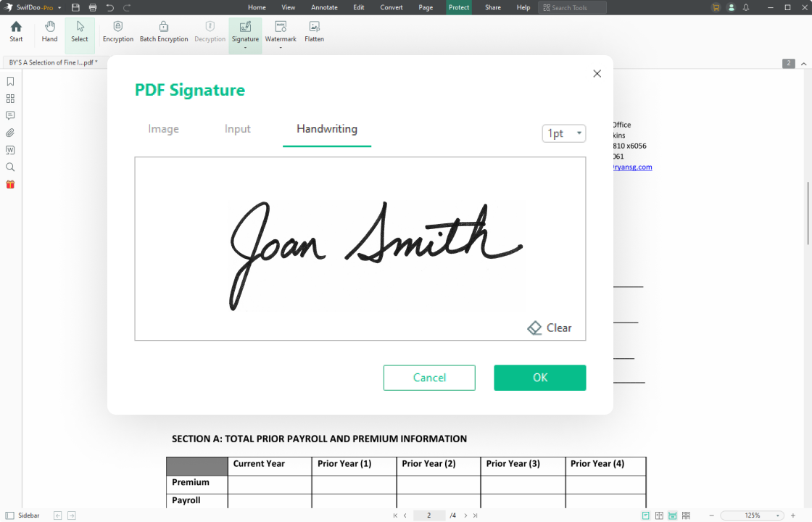Click the gift box icon in sidebar
Image resolution: width=812 pixels, height=522 pixels.
click(10, 184)
